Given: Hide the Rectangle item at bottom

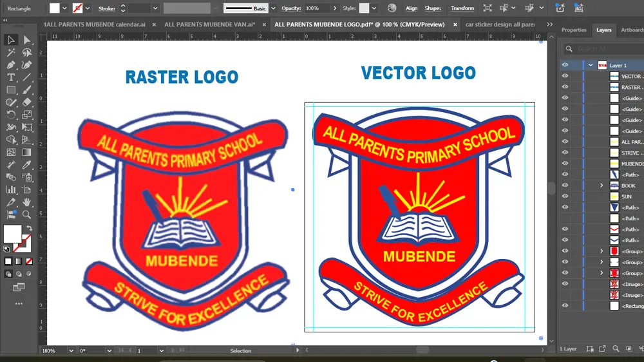Looking at the screenshot, I should pyautogui.click(x=565, y=305).
